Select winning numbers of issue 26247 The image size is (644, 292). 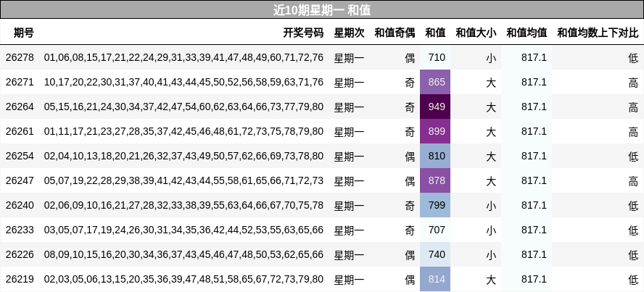point(183,180)
